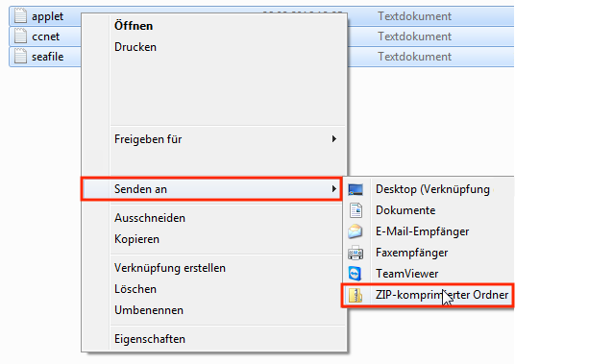Choose Öffnen from the context menu
589x364 pixels.
pos(134,26)
